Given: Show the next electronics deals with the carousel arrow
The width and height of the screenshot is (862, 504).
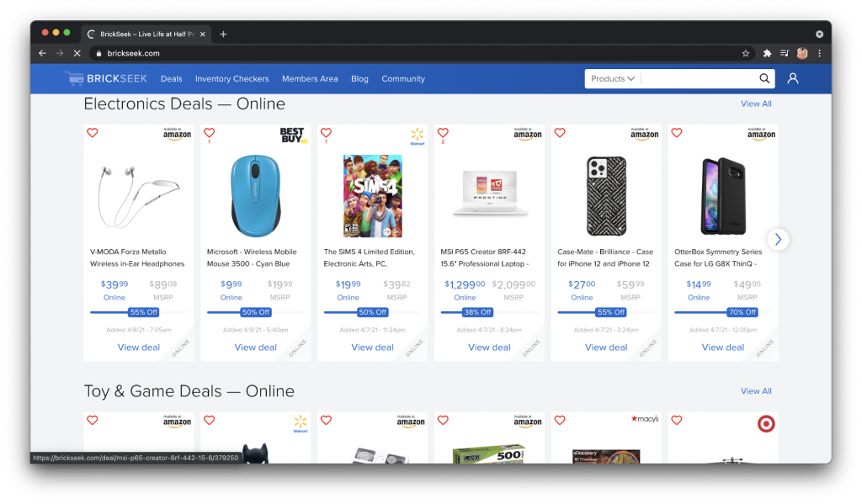Looking at the screenshot, I should (x=778, y=240).
